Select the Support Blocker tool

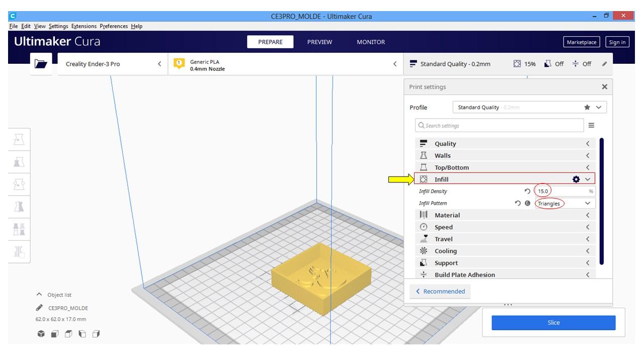(19, 252)
